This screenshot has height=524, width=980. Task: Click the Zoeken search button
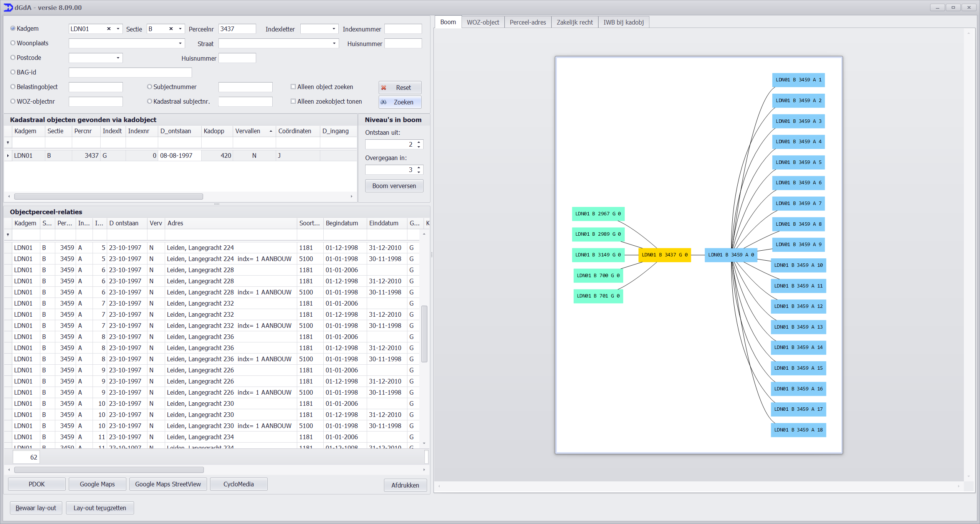coord(400,102)
